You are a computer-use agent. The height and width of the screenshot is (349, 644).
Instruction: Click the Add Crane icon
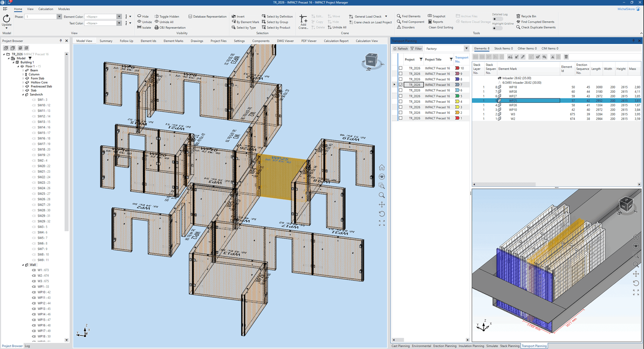pos(303,18)
